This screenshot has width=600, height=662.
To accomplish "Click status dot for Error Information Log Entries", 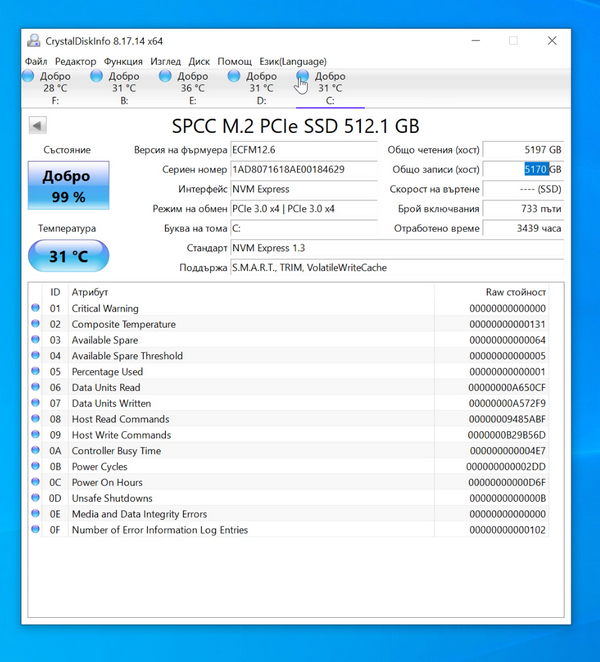I will tap(35, 529).
